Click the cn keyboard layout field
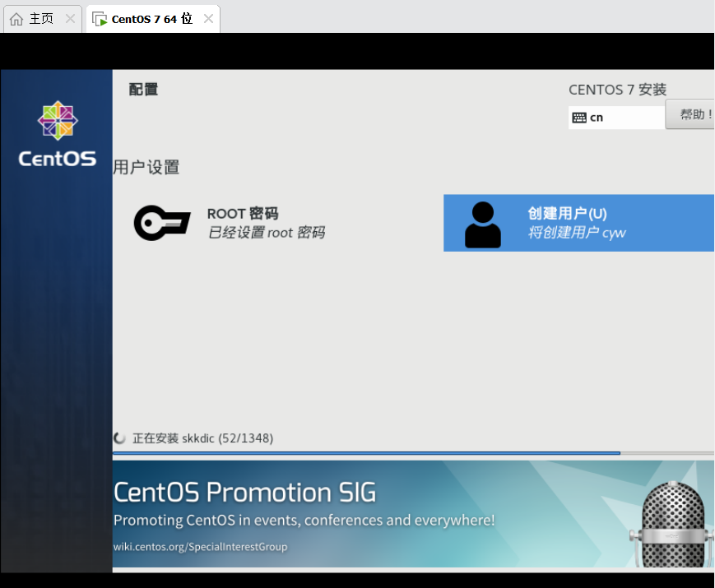This screenshot has height=588, width=715. tap(616, 118)
